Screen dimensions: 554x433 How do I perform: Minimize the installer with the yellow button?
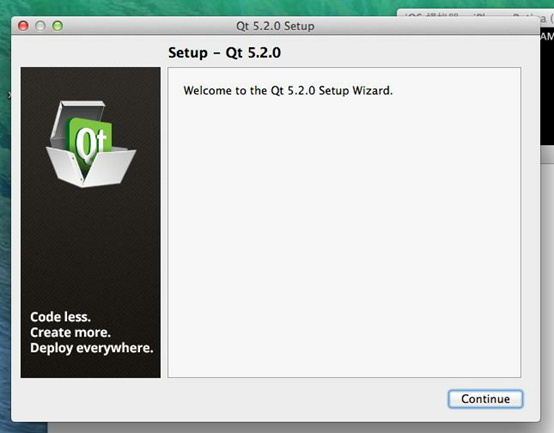click(x=40, y=26)
